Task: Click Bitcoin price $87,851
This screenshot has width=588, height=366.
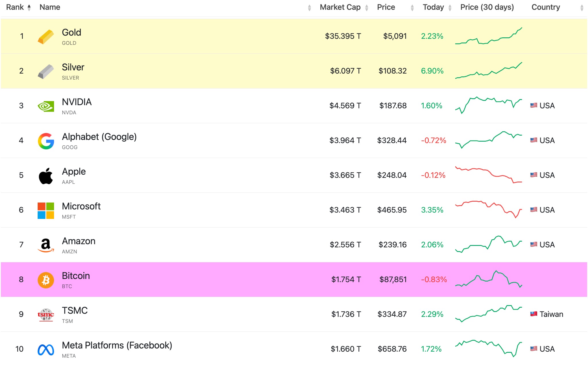Action: (x=393, y=280)
